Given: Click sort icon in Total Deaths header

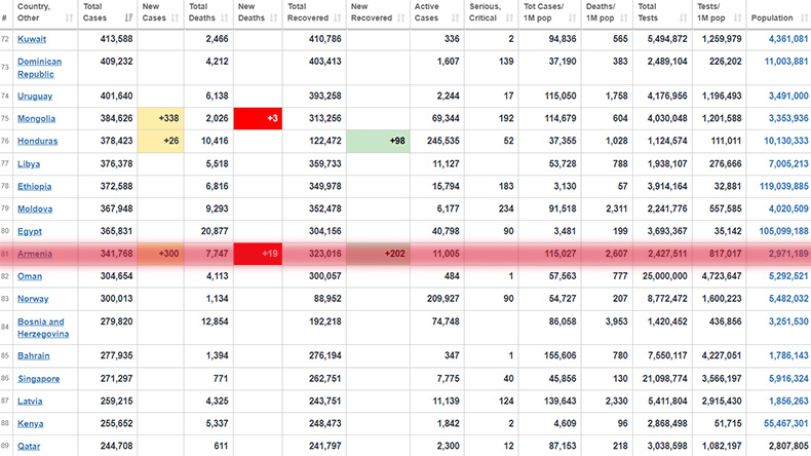Looking at the screenshot, I should pos(224,18).
